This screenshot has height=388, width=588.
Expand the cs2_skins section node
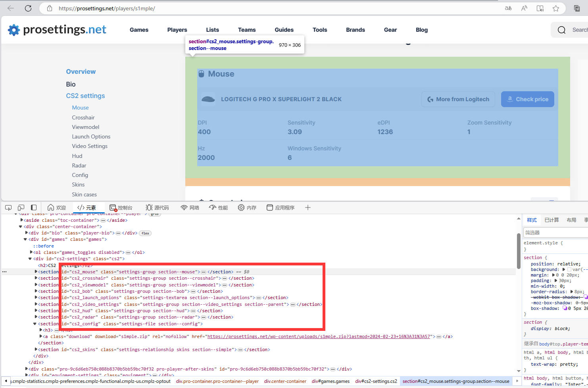[x=36, y=350]
